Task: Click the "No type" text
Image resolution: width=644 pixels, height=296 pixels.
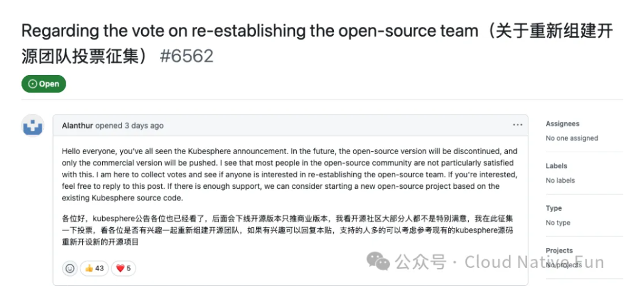Action: (558, 223)
